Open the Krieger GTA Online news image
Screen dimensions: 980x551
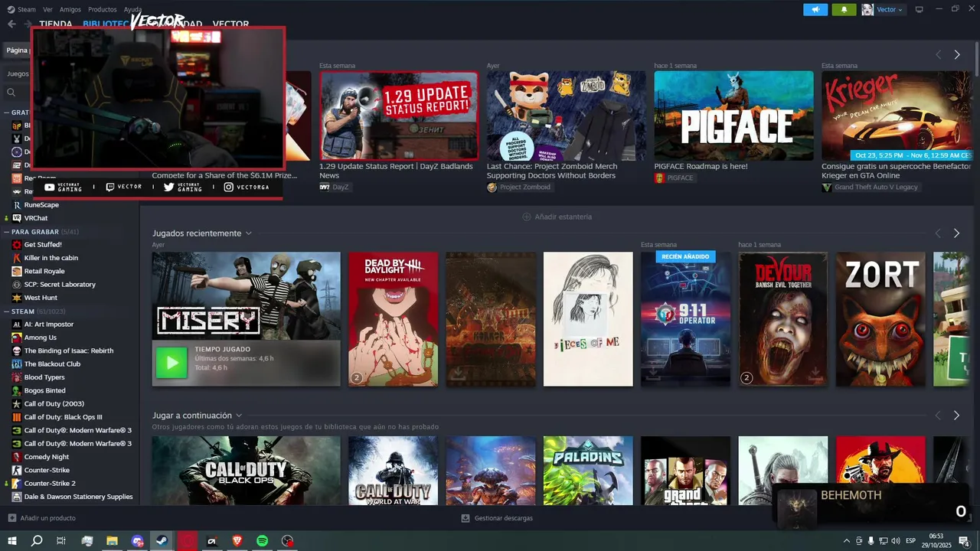[897, 116]
